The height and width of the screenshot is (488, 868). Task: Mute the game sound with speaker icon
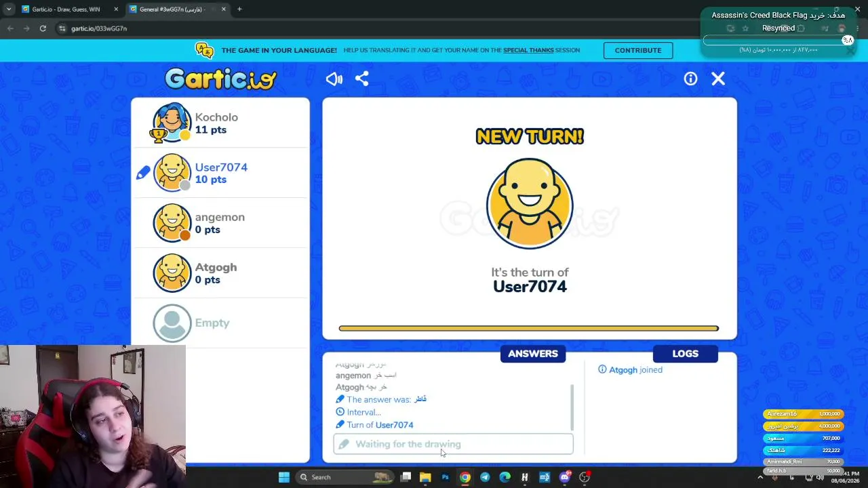pos(334,79)
